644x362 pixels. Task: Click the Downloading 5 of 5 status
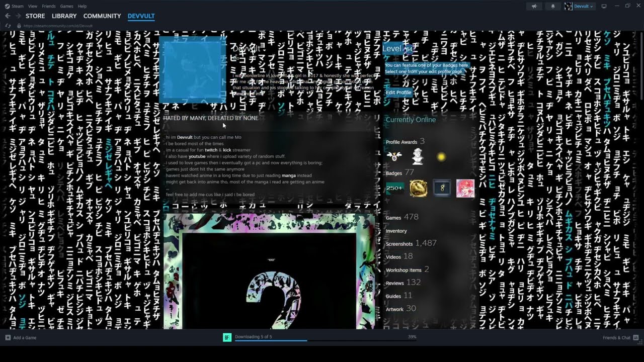(x=253, y=336)
